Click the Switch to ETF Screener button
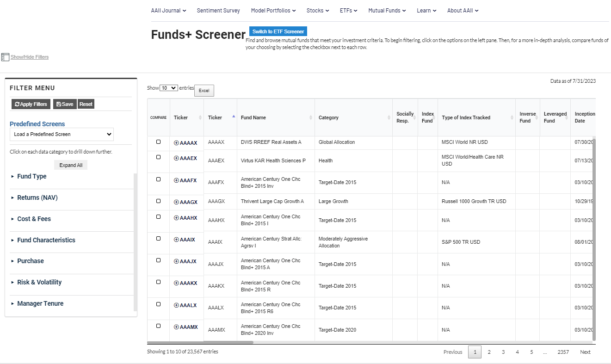Viewport: 611px width, 364px height. 278,31
